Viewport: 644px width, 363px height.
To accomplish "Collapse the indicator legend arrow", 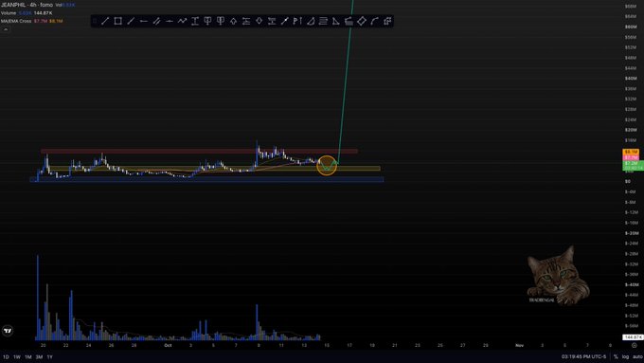I will click(x=6, y=29).
